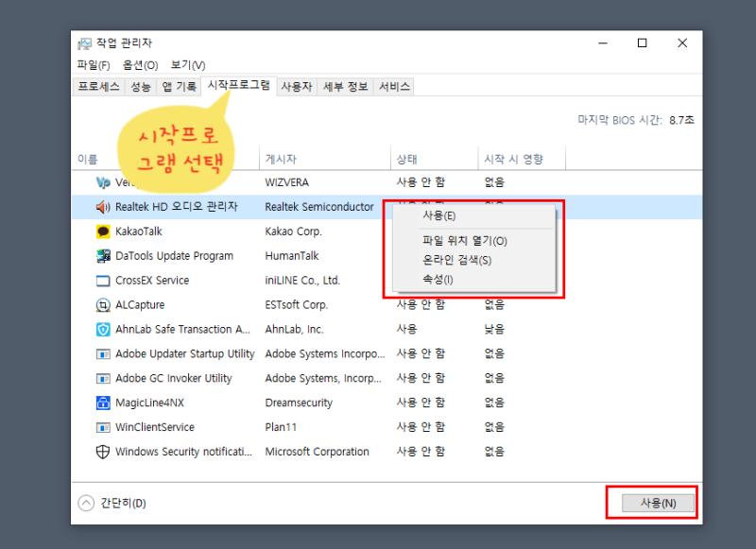Switch to the 사용자 tab
Image resolution: width=756 pixels, height=549 pixels.
point(297,87)
